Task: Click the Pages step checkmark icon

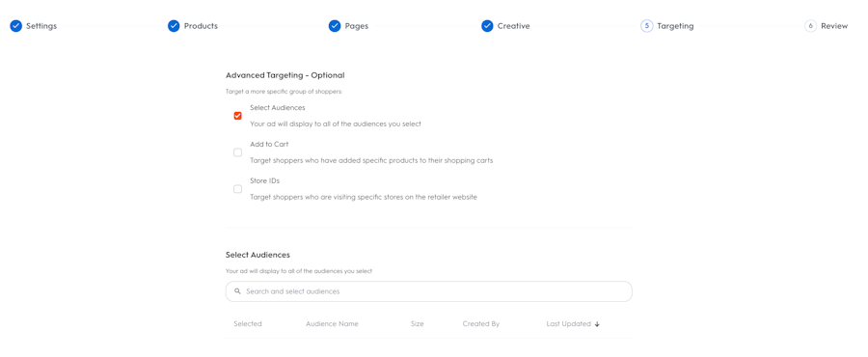Action: point(335,26)
